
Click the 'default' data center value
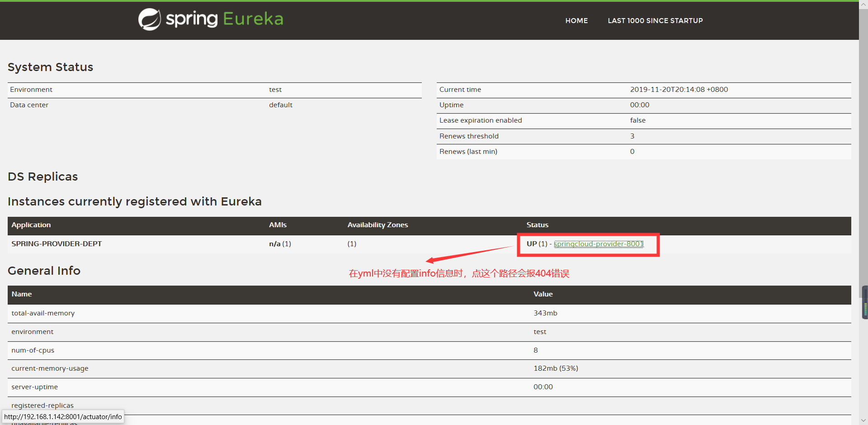pos(281,105)
